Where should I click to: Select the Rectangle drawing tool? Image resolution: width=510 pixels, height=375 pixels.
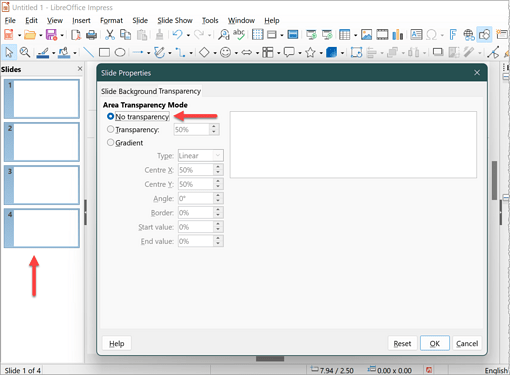point(104,52)
